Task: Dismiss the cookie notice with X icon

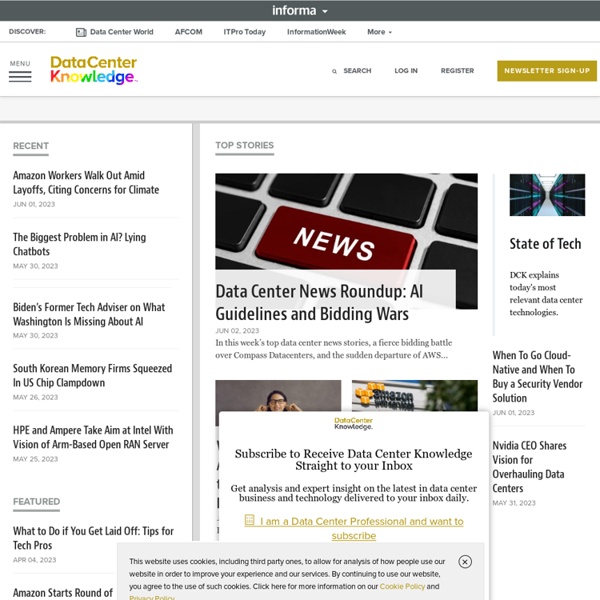Action: pyautogui.click(x=465, y=562)
